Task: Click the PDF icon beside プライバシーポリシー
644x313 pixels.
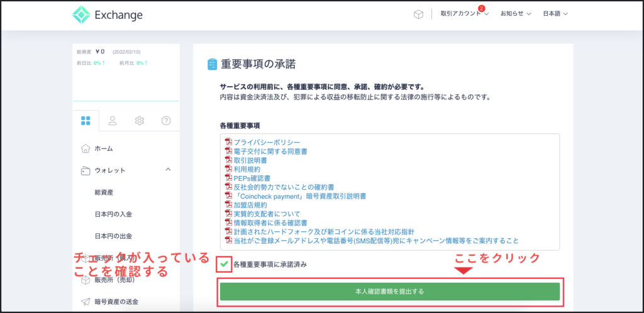Action: 228,143
